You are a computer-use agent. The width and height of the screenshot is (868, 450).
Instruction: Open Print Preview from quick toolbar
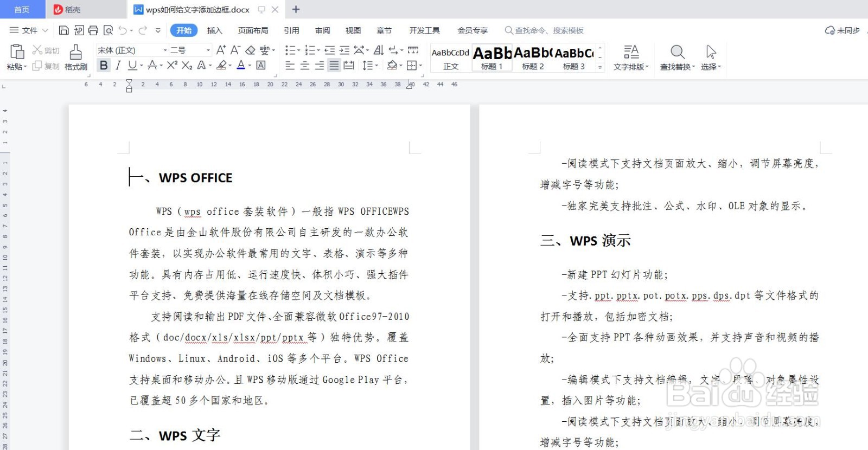pos(108,30)
